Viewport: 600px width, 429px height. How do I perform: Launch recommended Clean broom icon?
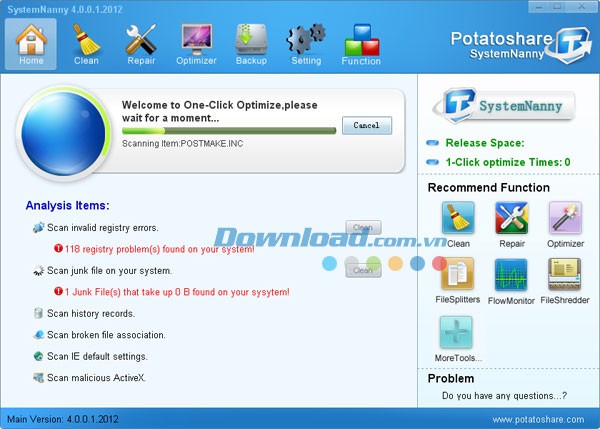(458, 217)
